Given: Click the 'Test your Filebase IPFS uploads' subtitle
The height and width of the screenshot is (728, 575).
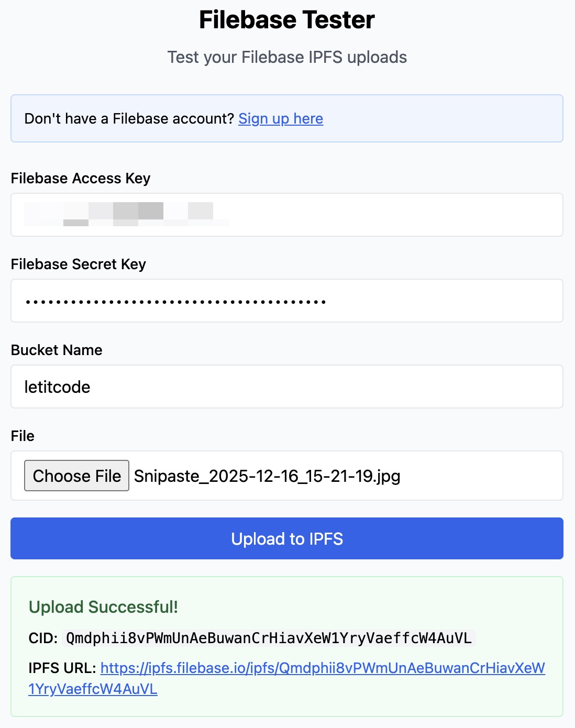Looking at the screenshot, I should pos(287,57).
